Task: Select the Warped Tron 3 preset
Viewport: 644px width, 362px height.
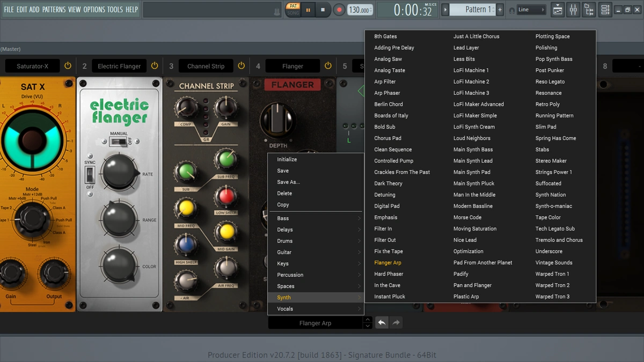Action: (x=552, y=297)
